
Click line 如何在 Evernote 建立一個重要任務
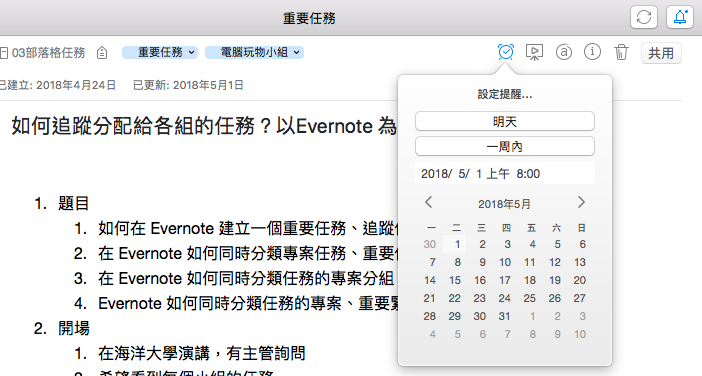click(x=248, y=229)
